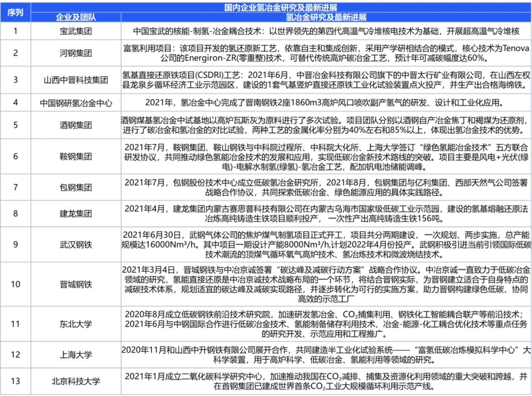Click the 中国钢研氢冶金中心 cell

coord(76,103)
